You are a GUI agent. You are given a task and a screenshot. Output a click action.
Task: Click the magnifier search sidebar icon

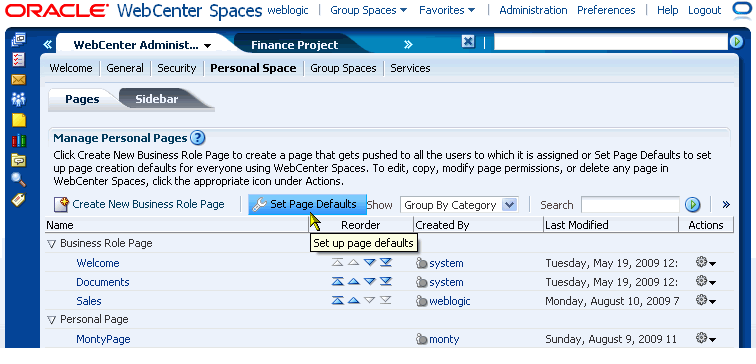click(18, 179)
